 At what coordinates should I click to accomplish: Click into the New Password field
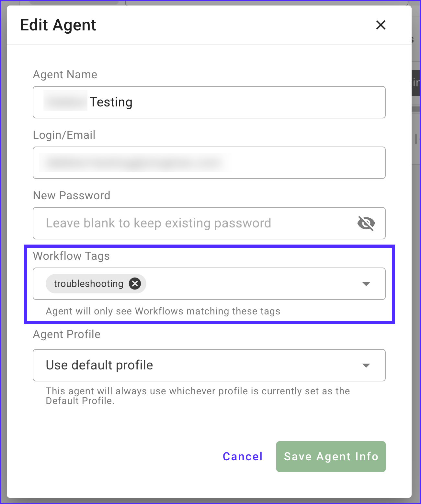(194, 223)
